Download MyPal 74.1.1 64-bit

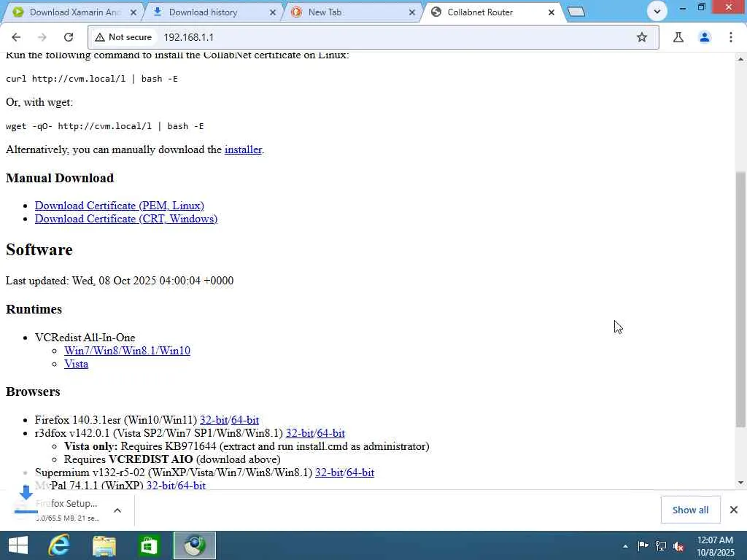[192, 485]
